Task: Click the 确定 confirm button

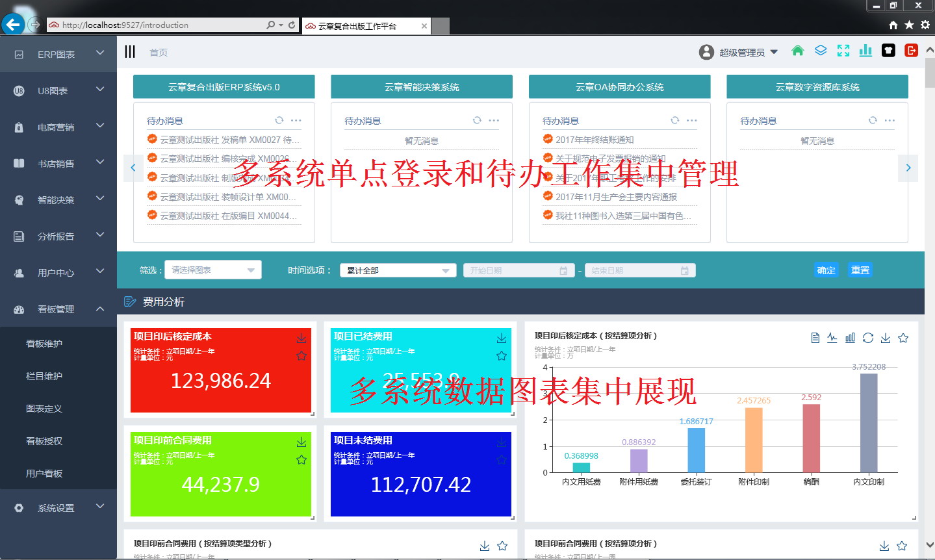Action: click(826, 270)
